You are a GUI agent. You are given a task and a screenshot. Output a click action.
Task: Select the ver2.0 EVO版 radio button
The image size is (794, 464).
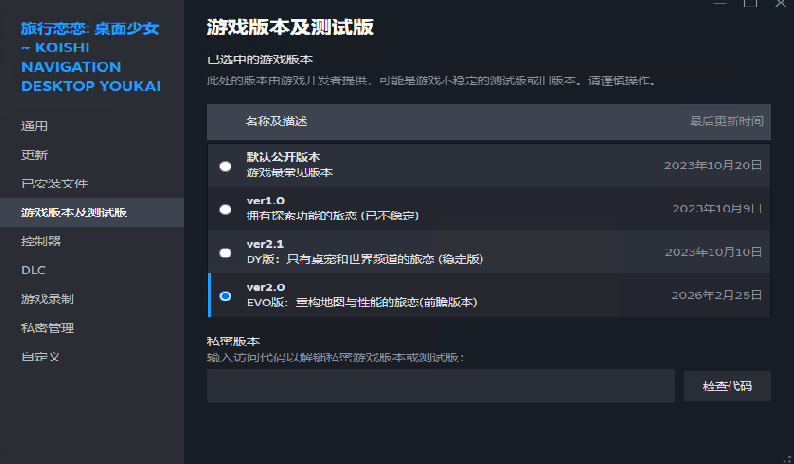point(225,296)
